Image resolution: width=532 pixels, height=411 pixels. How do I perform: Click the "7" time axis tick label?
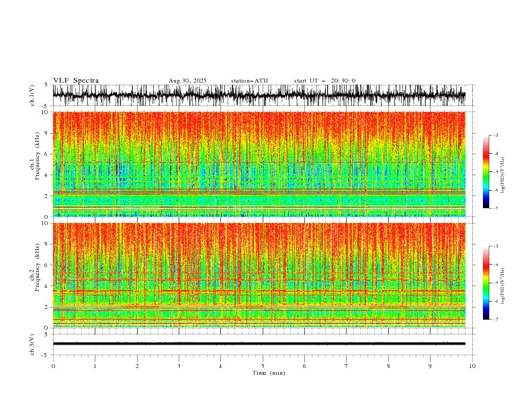[x=347, y=366]
